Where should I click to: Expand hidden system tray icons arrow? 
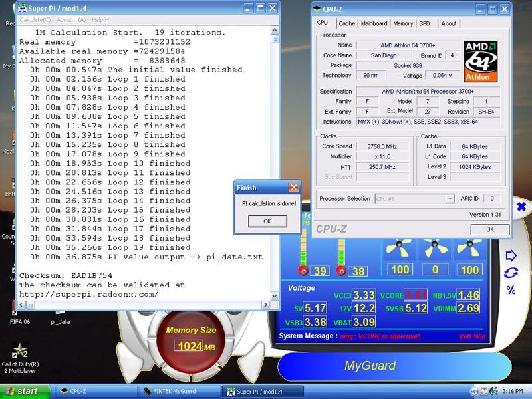click(x=474, y=391)
